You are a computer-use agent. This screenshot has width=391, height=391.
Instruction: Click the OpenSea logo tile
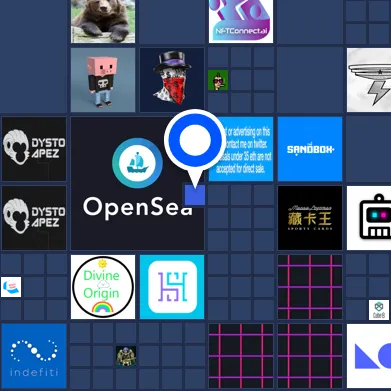click(x=137, y=183)
